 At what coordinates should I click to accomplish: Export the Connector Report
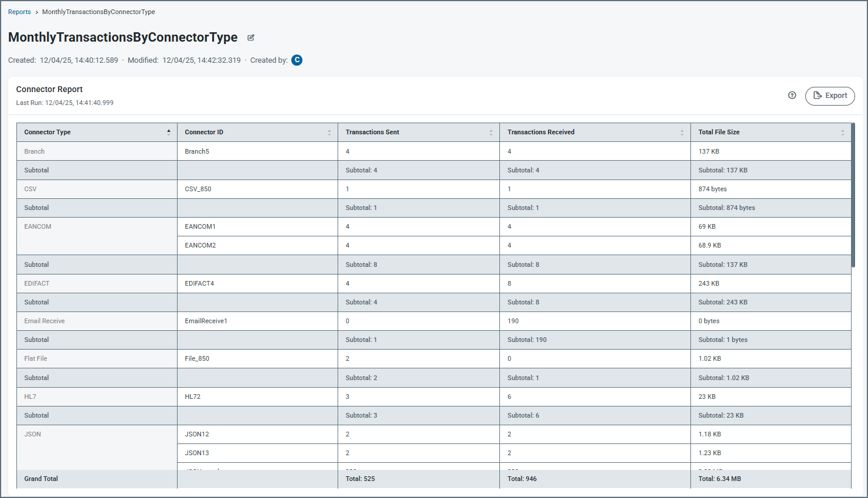(x=830, y=96)
